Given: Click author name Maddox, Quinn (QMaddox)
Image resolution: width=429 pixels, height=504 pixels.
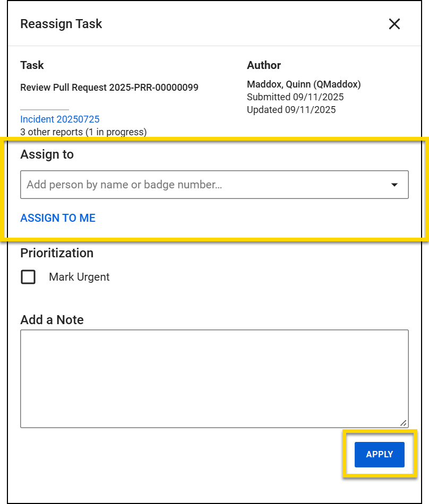Looking at the screenshot, I should click(x=304, y=84).
